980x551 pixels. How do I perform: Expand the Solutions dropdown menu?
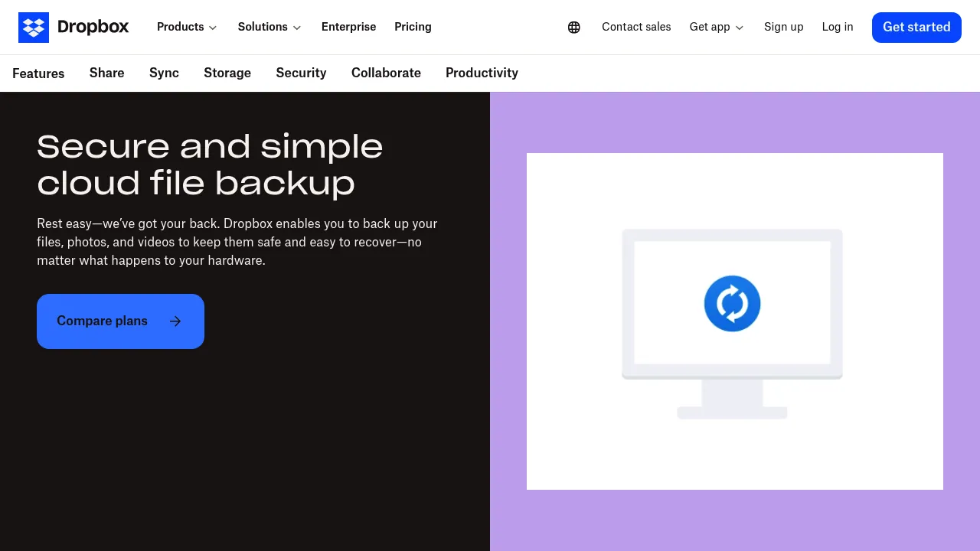[269, 27]
